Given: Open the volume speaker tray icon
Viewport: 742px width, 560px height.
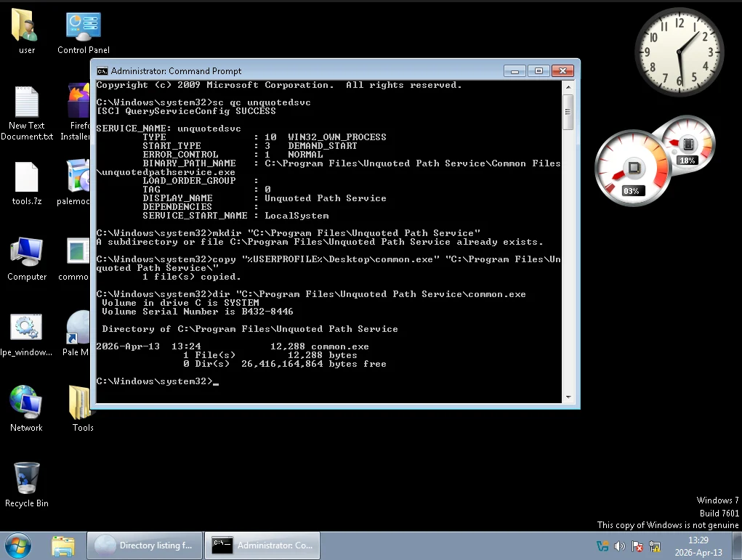Looking at the screenshot, I should click(x=619, y=546).
